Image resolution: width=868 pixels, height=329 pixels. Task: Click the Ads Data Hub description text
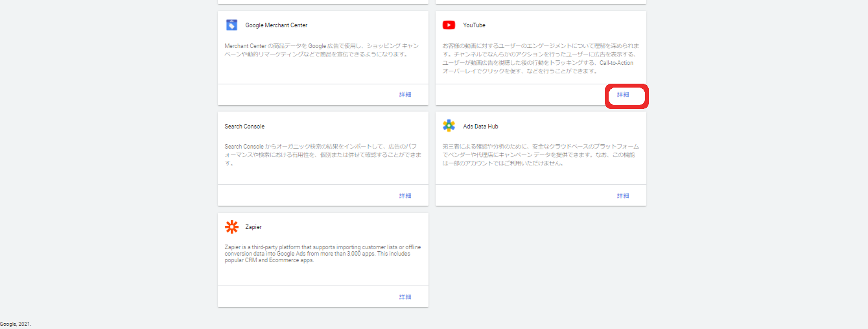[541, 154]
